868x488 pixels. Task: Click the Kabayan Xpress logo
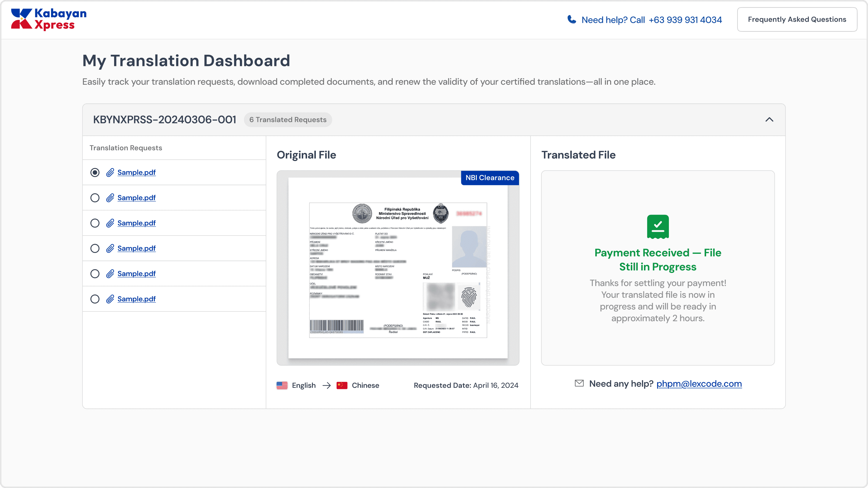click(x=48, y=19)
